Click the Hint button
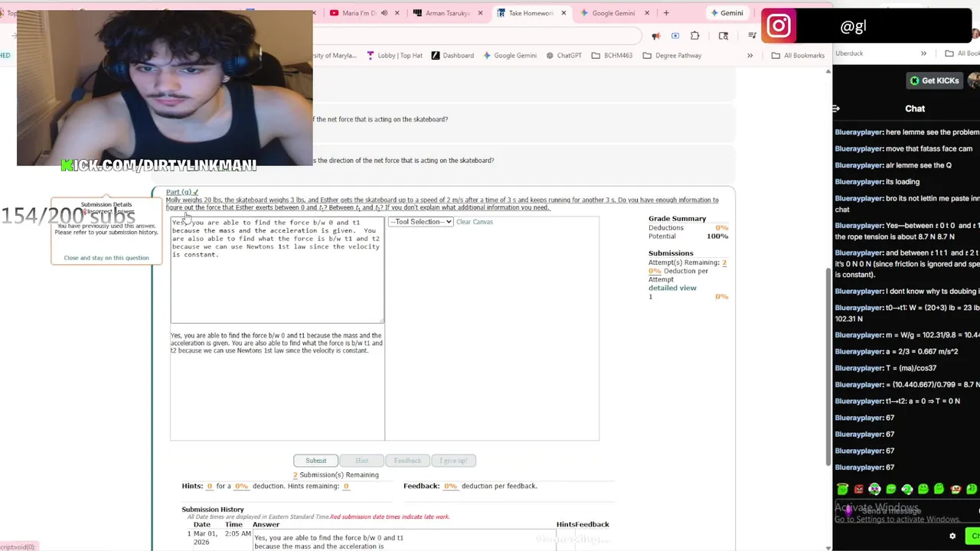The image size is (980, 551). pyautogui.click(x=361, y=461)
